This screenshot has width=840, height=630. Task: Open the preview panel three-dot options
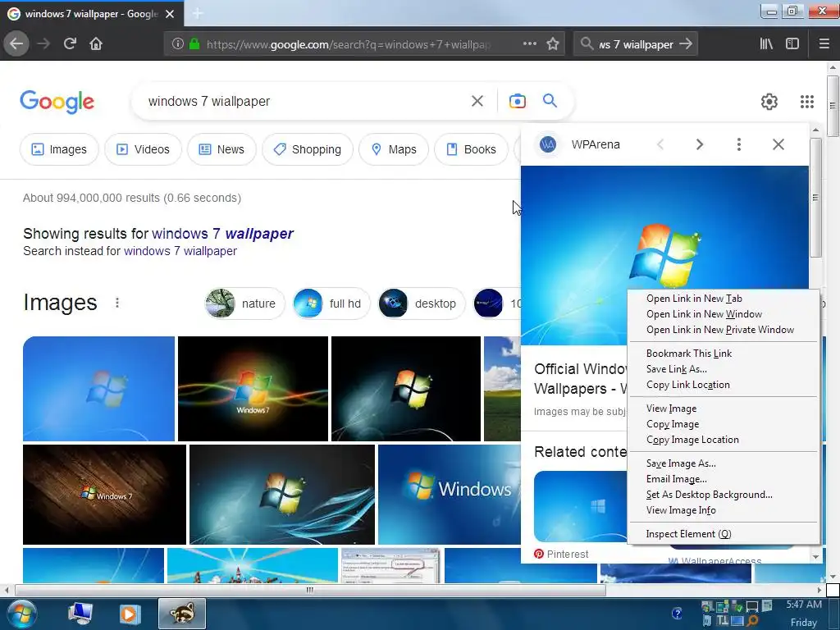739,144
